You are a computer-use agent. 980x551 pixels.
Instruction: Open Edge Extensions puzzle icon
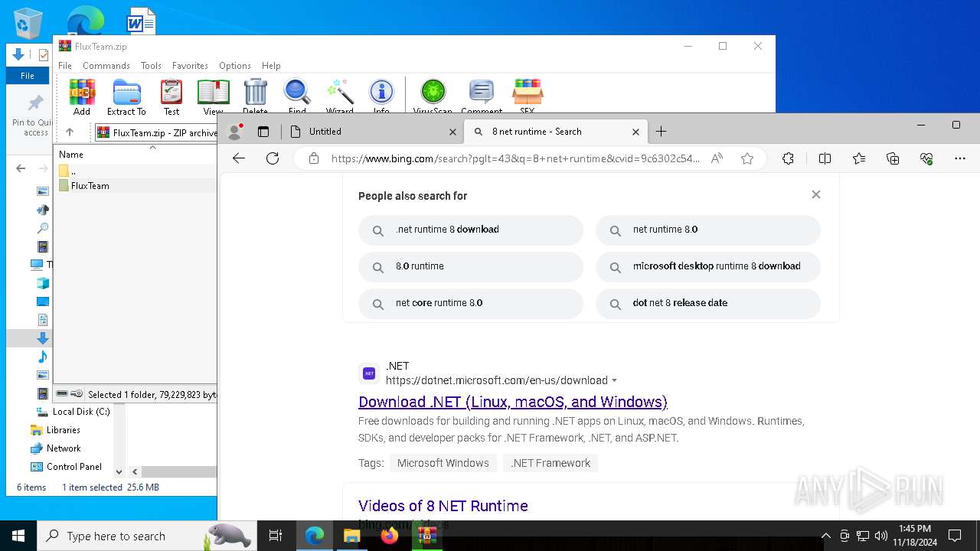coord(788,158)
